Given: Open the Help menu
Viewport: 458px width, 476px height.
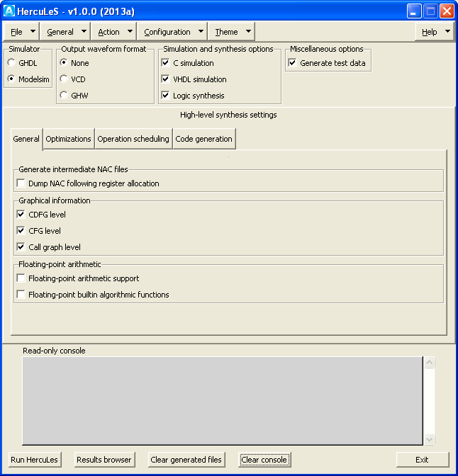Looking at the screenshot, I should (x=435, y=32).
